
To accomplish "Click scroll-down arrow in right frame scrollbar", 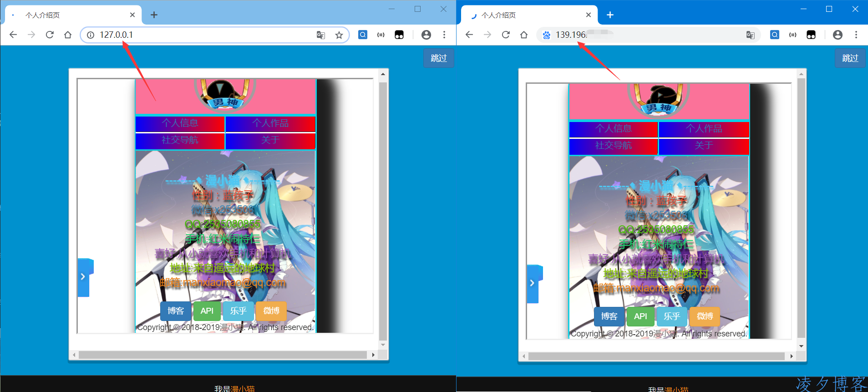I will tap(802, 346).
